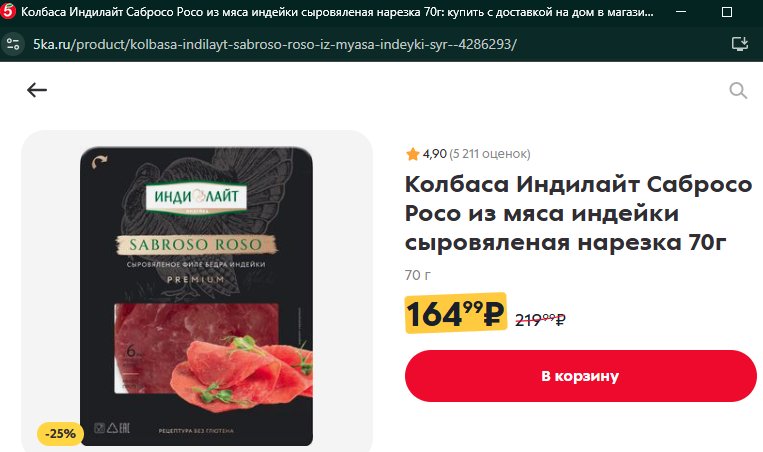Open the 5 211 оценок reviews link

tap(490, 154)
